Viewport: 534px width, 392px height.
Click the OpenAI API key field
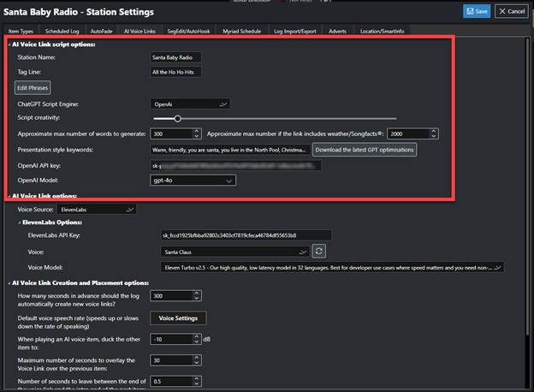pyautogui.click(x=235, y=166)
